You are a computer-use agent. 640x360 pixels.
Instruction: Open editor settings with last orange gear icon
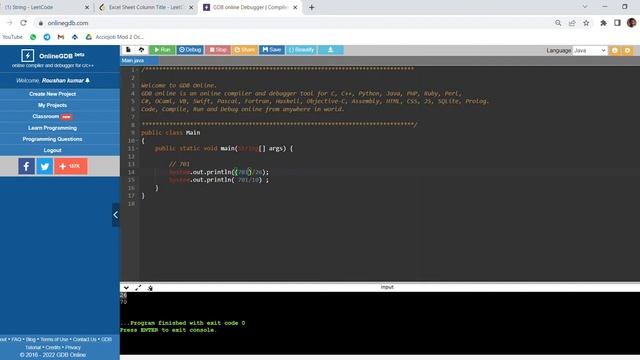627,51
